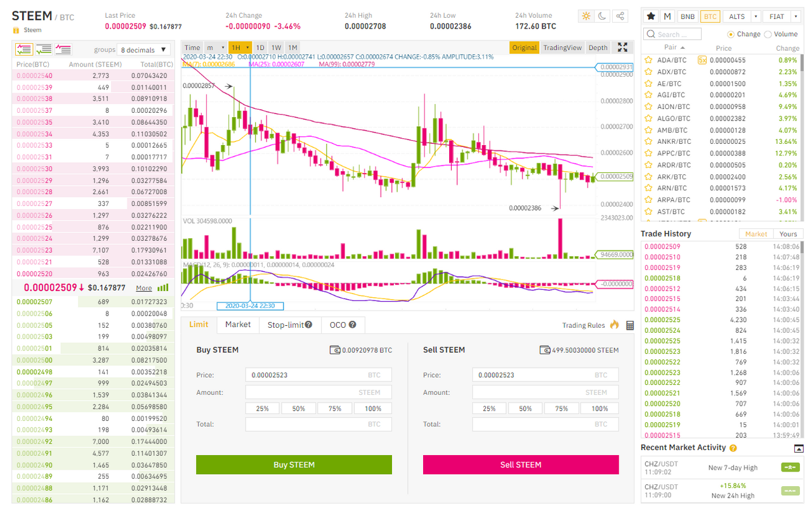Click the fire icon beside Trading Rules
This screenshot has width=812, height=509.
(614, 325)
